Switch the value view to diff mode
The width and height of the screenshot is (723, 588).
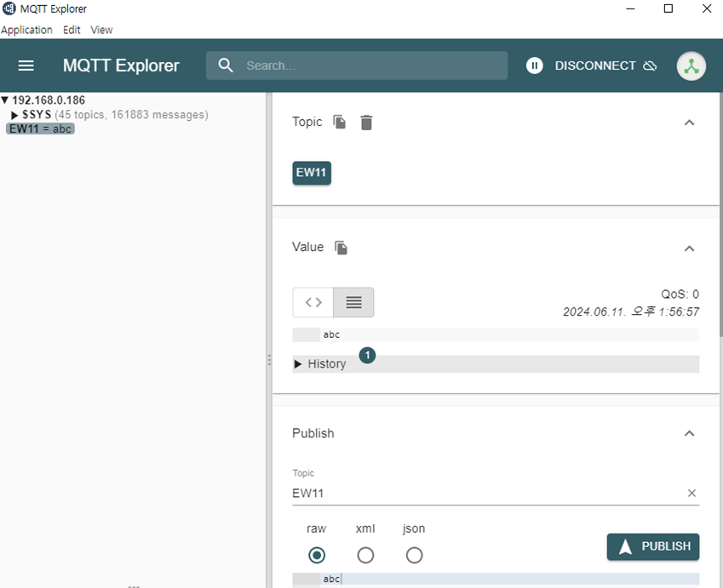point(313,302)
